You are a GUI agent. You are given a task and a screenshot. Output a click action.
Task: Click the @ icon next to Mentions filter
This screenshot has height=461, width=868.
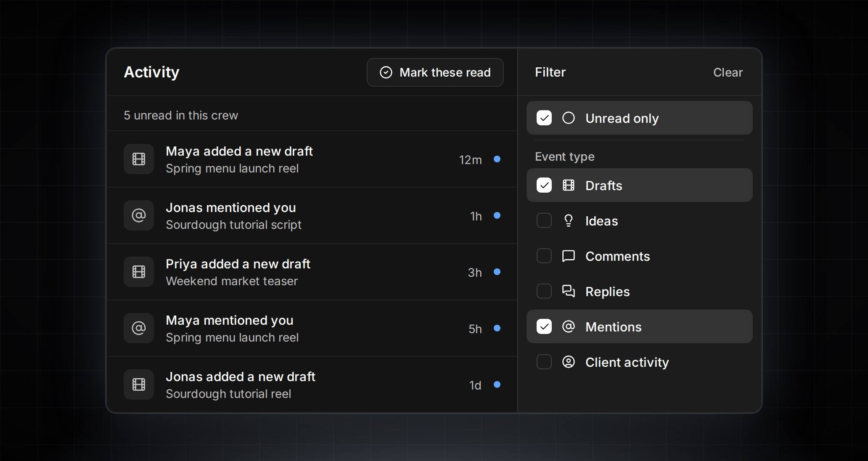569,326
